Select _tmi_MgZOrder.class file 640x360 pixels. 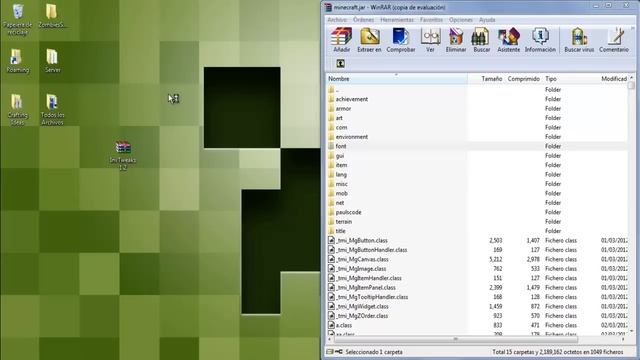(x=477, y=316)
